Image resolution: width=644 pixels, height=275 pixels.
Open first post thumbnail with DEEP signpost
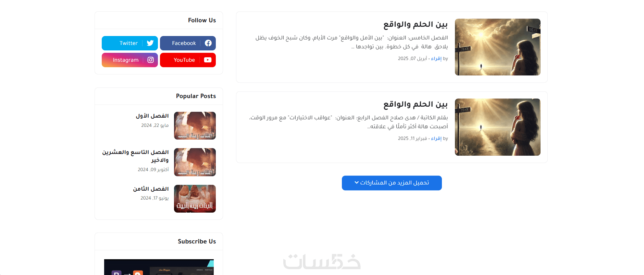[x=497, y=47]
